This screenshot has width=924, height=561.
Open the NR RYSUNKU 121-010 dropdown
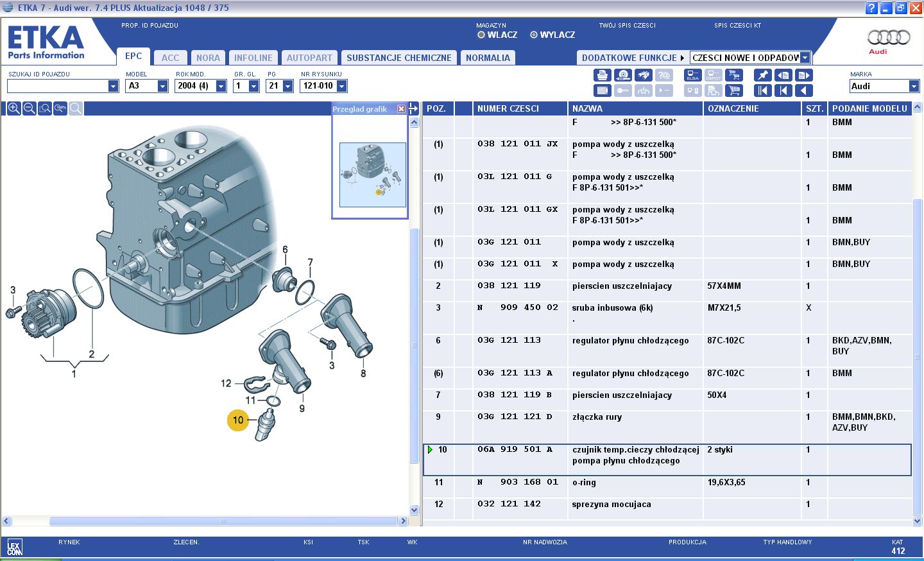pyautogui.click(x=341, y=86)
